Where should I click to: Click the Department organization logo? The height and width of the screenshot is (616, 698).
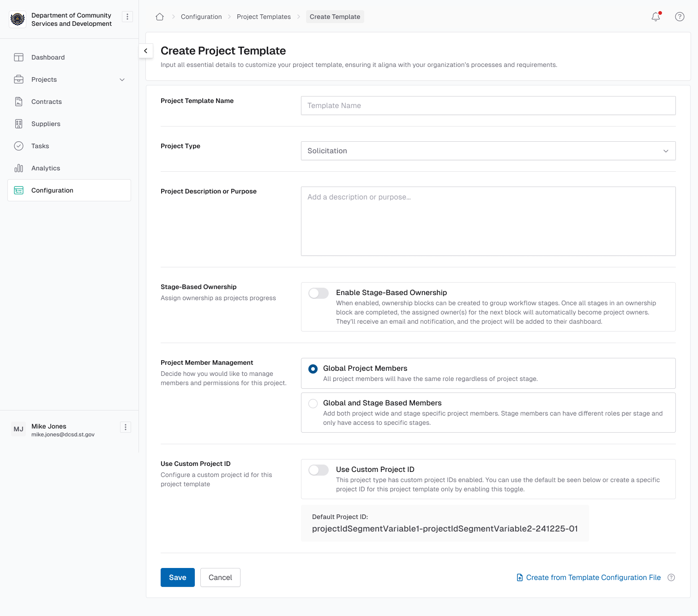18,19
